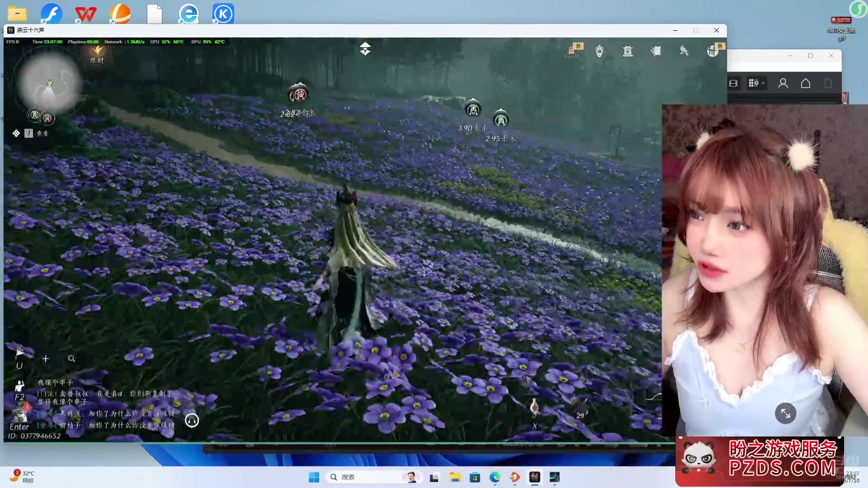Viewport: 868px width, 488px height.
Task: Open the grid layout dropdown in side window
Action: 756,83
